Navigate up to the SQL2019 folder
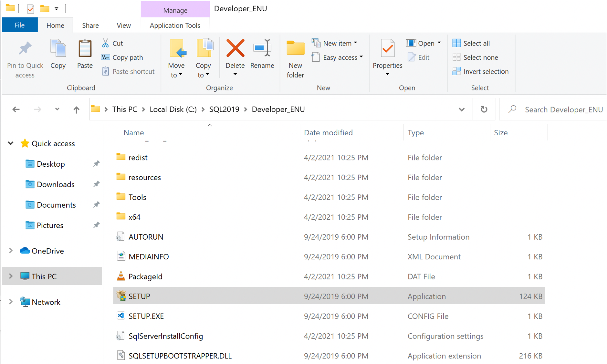 (x=76, y=109)
